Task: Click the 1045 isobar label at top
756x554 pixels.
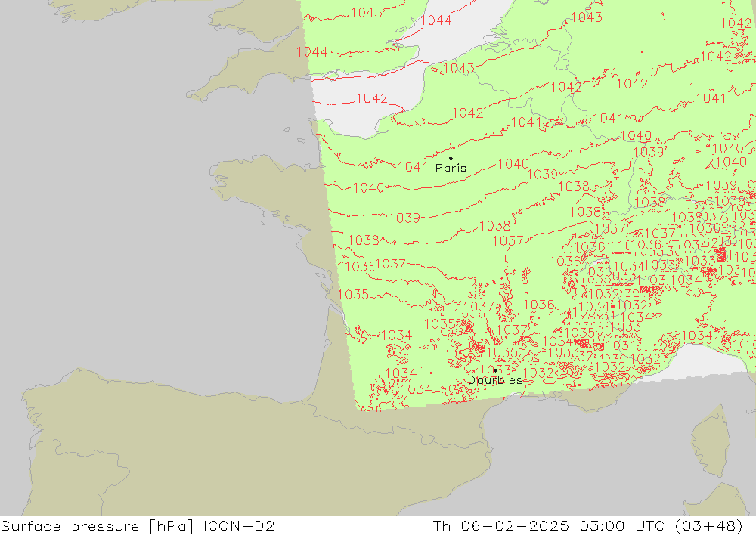Action: pyautogui.click(x=367, y=13)
